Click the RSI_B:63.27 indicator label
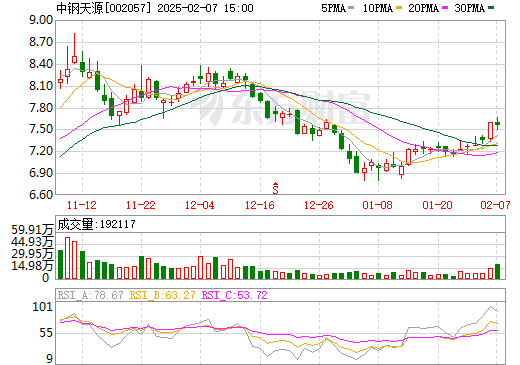Image resolution: width=520 pixels, height=365 pixels. click(162, 295)
